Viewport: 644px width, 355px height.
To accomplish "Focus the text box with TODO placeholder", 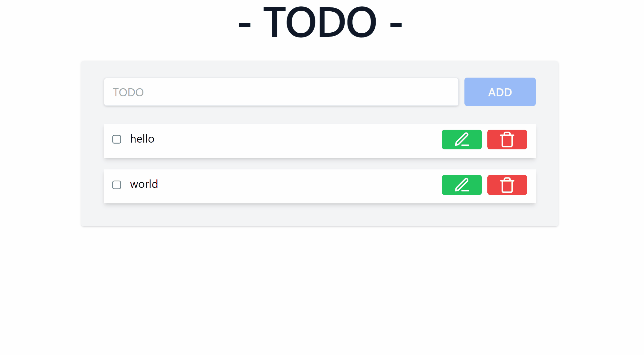I will (281, 92).
